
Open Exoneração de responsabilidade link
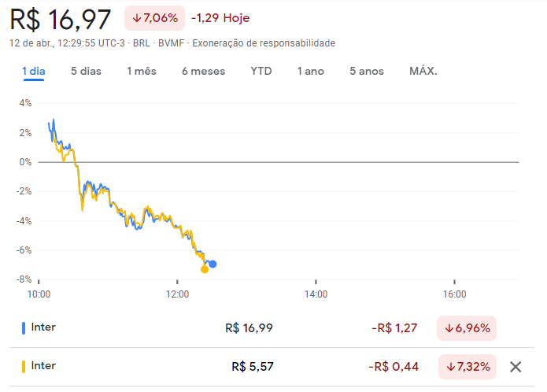pyautogui.click(x=264, y=43)
